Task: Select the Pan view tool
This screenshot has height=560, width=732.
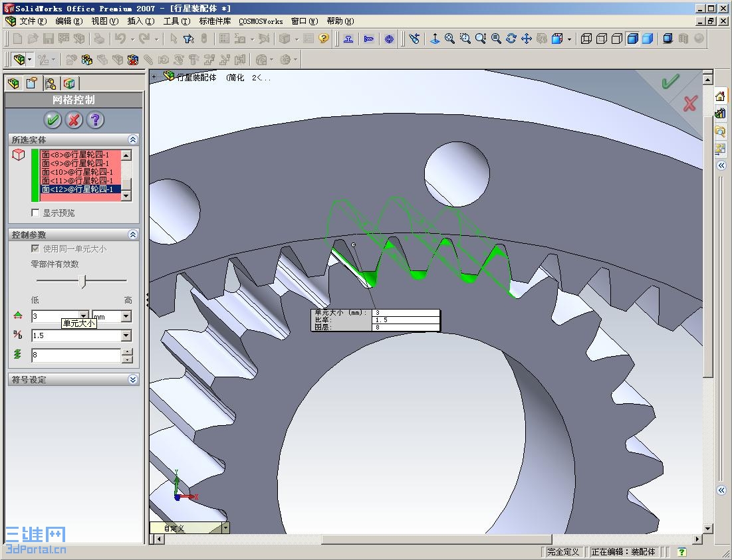Action: pyautogui.click(x=526, y=39)
